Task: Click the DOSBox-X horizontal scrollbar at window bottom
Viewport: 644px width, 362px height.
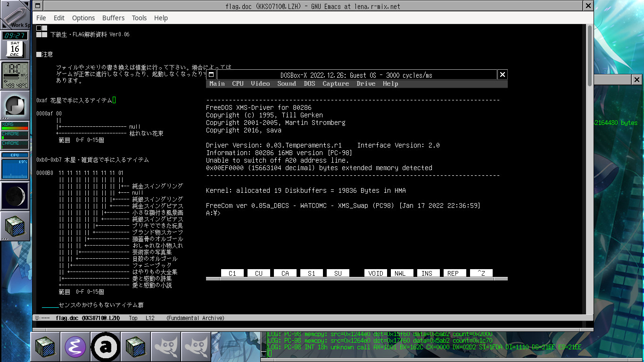Action: tap(357, 279)
